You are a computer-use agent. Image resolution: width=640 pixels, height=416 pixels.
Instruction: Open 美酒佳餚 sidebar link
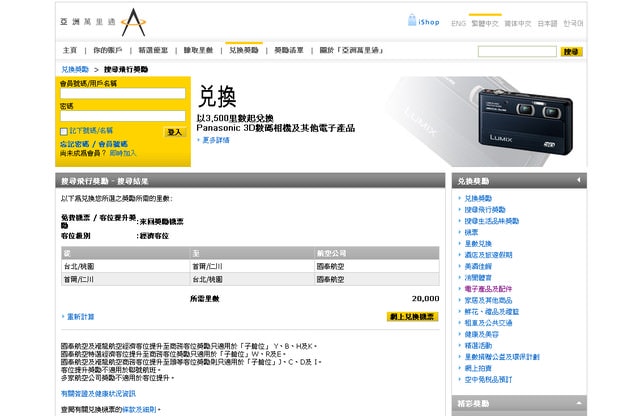point(478,267)
